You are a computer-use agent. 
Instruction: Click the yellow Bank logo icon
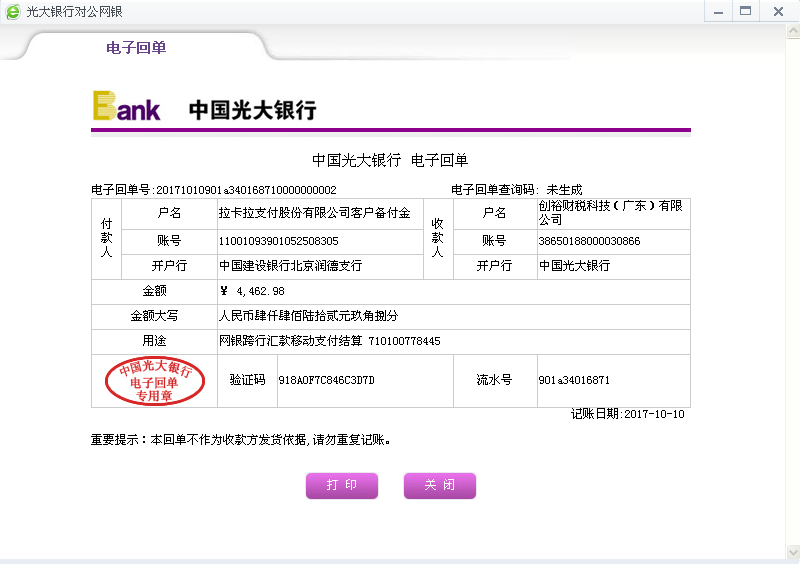click(126, 107)
